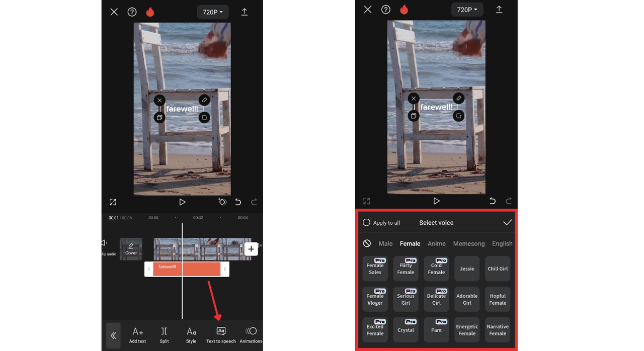
Task: Pick the Serious Girl voice
Action: tap(406, 299)
